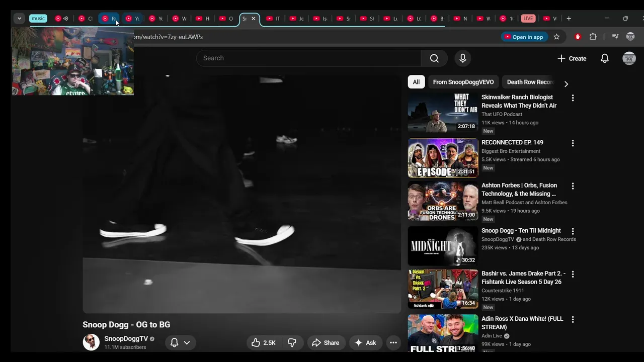Open more actions three-dot menu
This screenshot has height=362, width=644.
tap(393, 343)
